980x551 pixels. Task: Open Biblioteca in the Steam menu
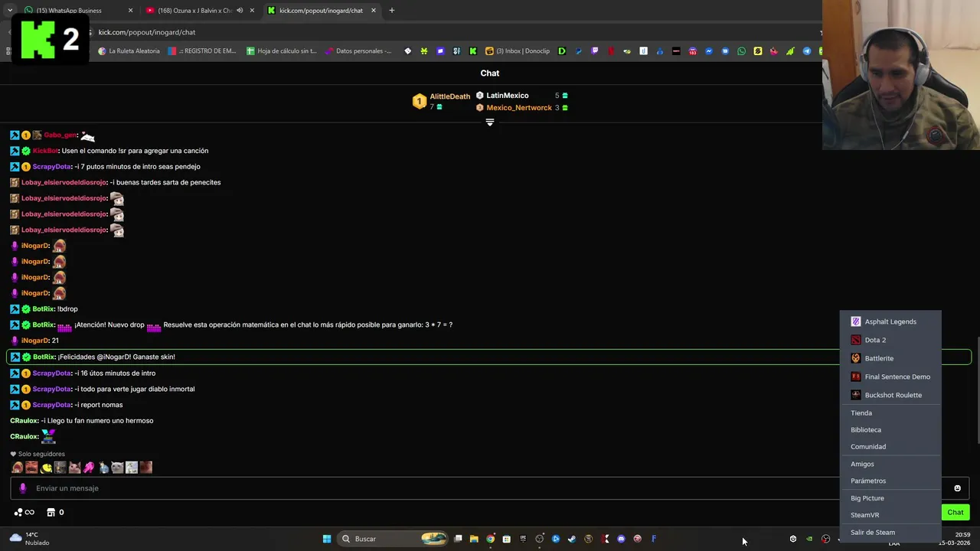(890, 429)
